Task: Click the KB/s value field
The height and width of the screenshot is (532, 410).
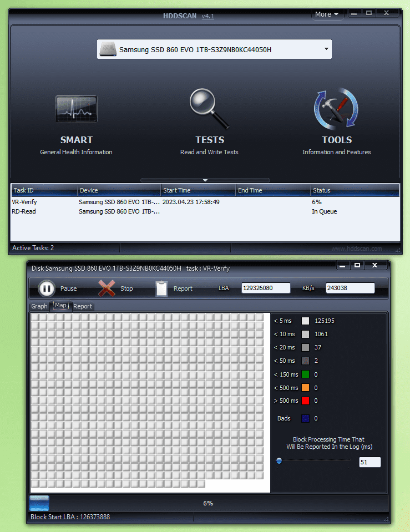Action: (x=350, y=288)
